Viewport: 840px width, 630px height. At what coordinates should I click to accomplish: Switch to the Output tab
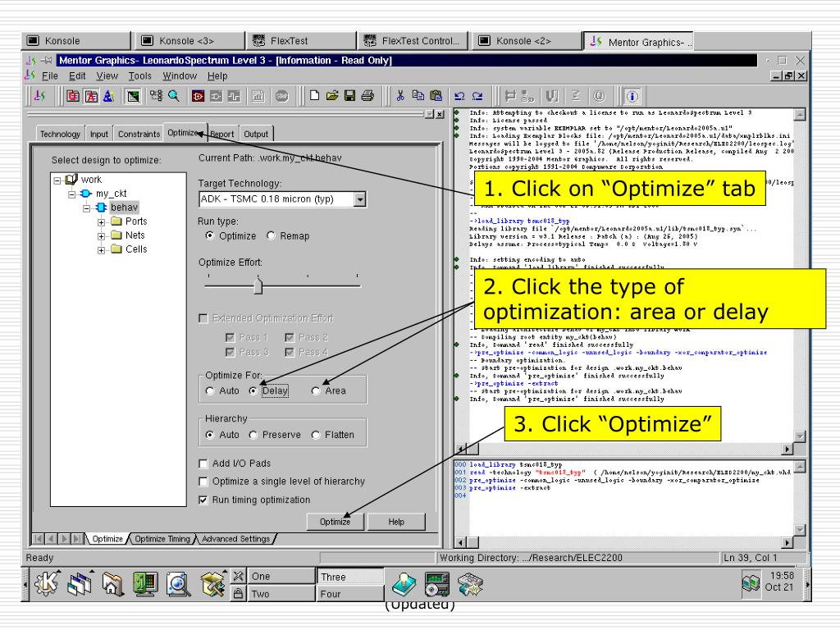256,134
